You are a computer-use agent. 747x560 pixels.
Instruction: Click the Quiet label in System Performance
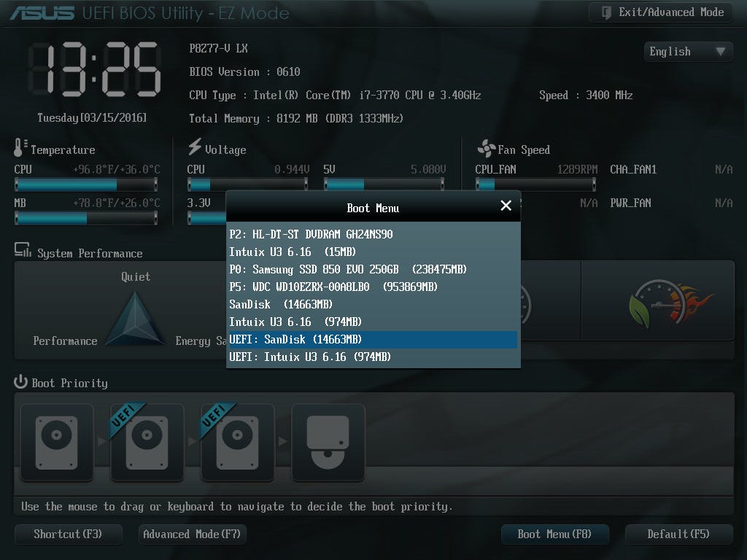136,277
